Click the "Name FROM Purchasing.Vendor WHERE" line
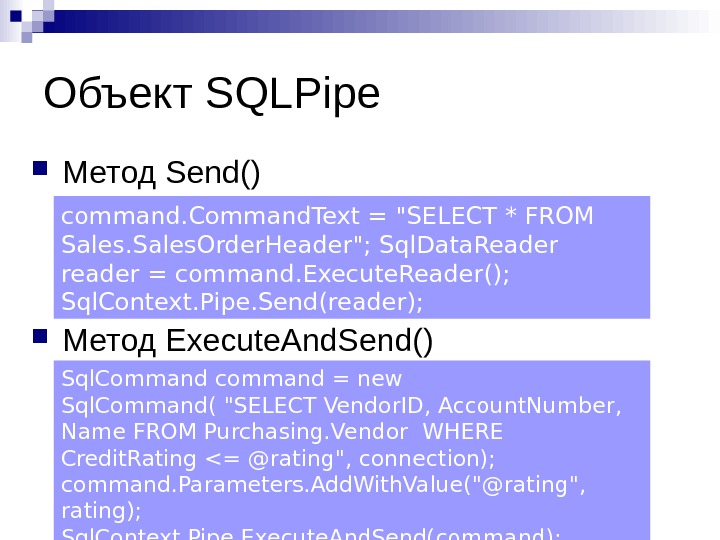The width and height of the screenshot is (720, 540). [x=282, y=432]
